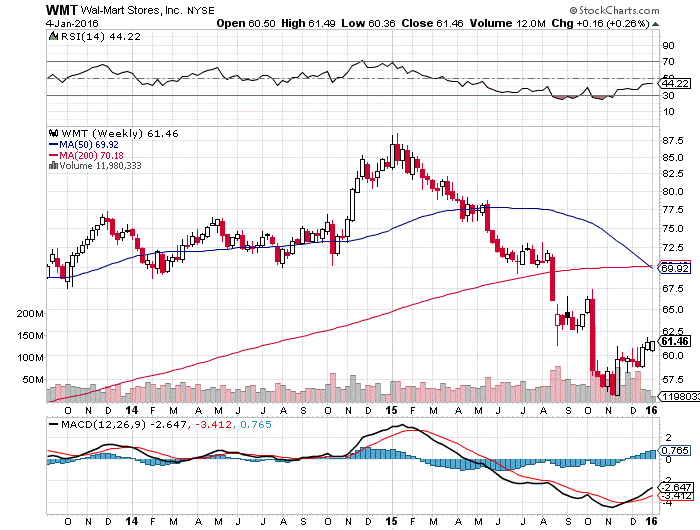Click the 150M volume axis label
Screen dimensions: 700x530
(x=30, y=335)
